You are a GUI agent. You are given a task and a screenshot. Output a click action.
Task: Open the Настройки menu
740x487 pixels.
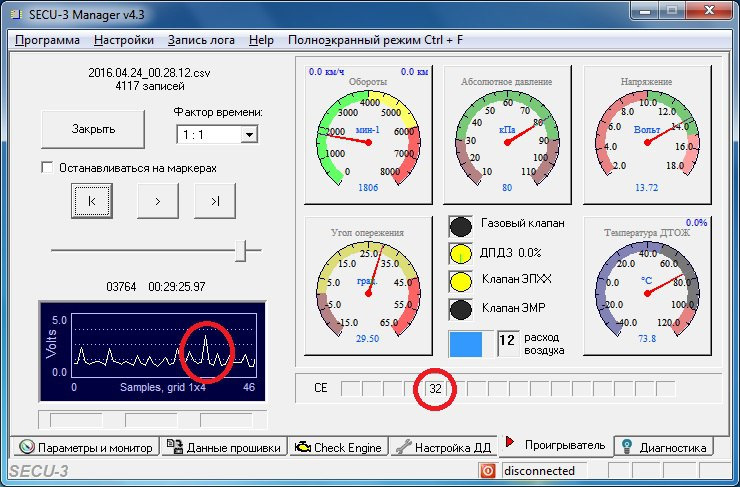tap(124, 40)
